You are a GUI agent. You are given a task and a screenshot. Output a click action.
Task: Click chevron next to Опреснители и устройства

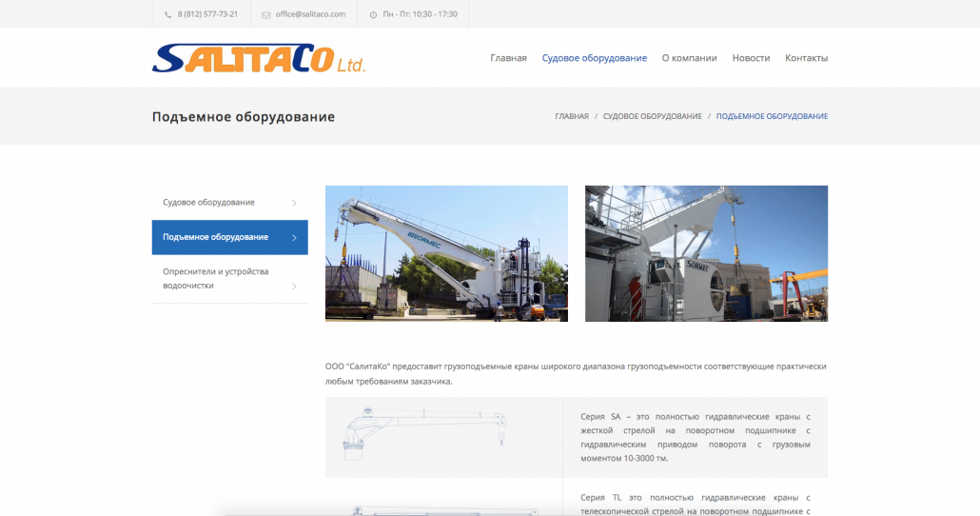(x=294, y=287)
